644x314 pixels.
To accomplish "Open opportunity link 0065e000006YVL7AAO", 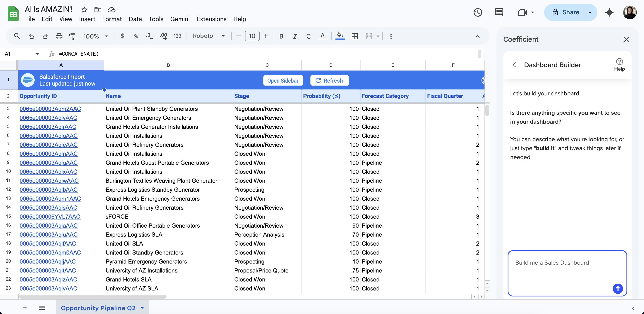I will 50,216.
